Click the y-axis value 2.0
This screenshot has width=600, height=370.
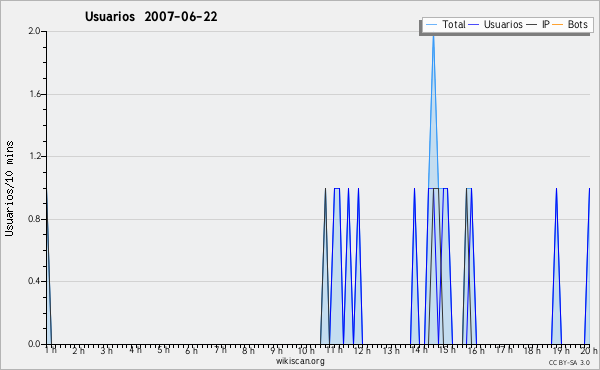(34, 31)
